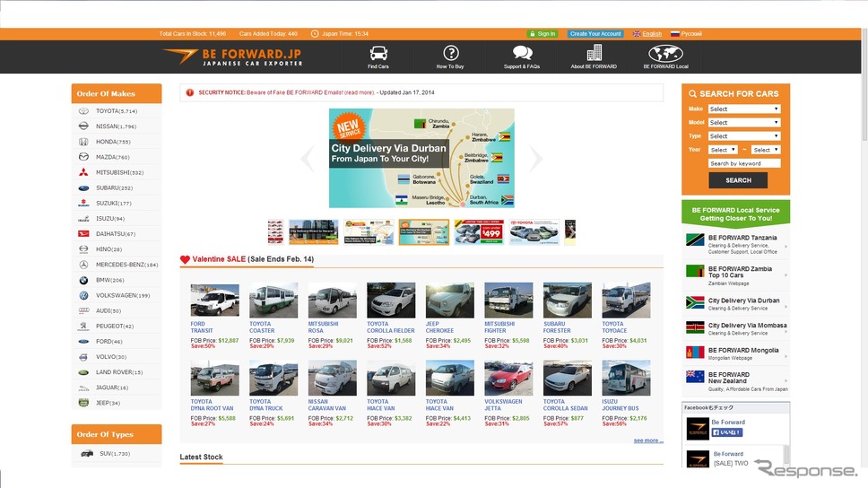Click the Audi rings logo
This screenshot has height=488, width=868.
point(83,310)
